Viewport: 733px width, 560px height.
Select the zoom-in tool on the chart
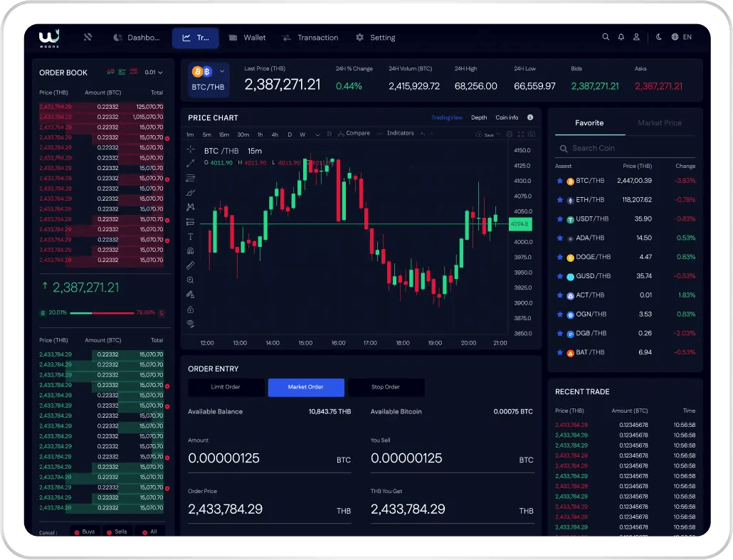click(x=190, y=280)
